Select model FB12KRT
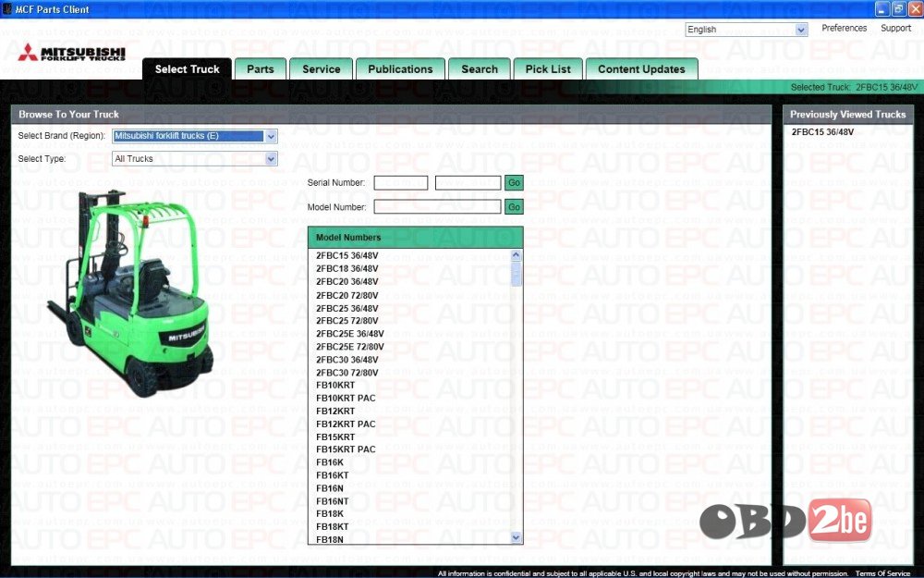924x578 pixels. coord(335,412)
